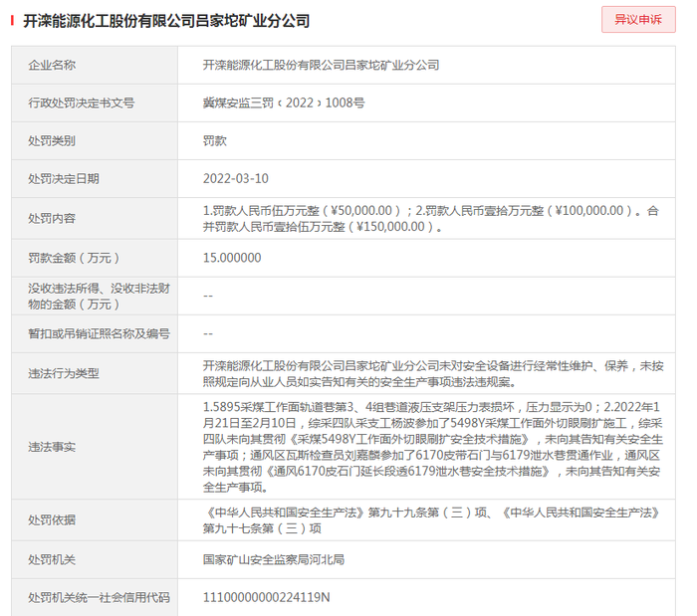The image size is (697, 616).
Task: Select the violation type description text
Action: 433,373
